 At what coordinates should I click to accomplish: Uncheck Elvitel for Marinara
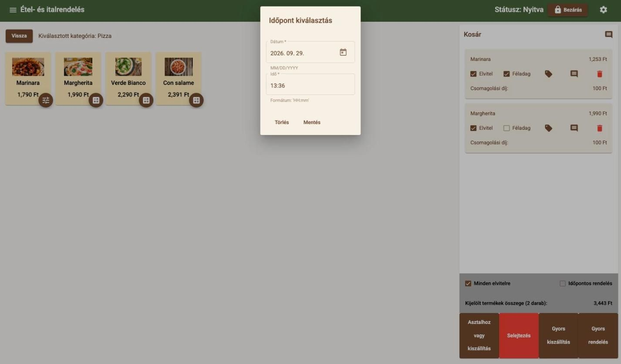[473, 74]
